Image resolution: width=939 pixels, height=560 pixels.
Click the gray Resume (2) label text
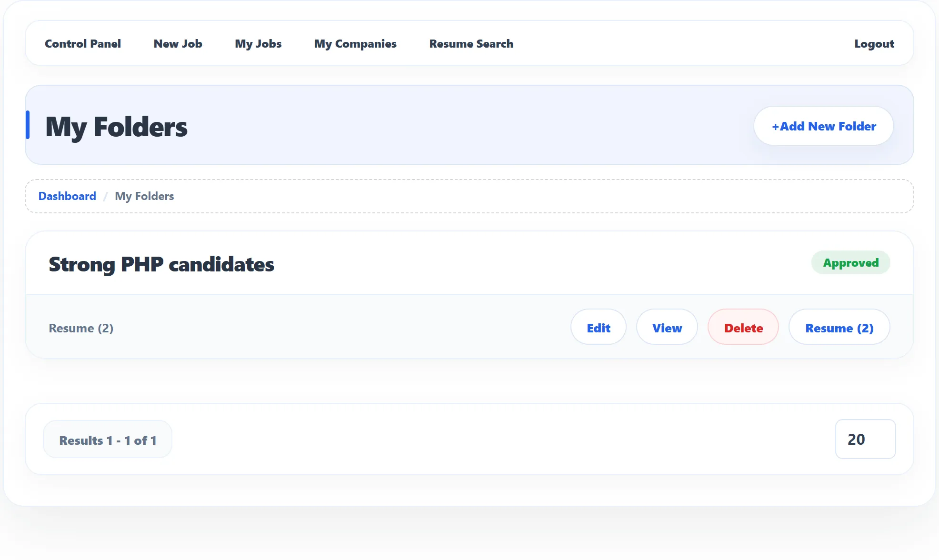(x=81, y=328)
